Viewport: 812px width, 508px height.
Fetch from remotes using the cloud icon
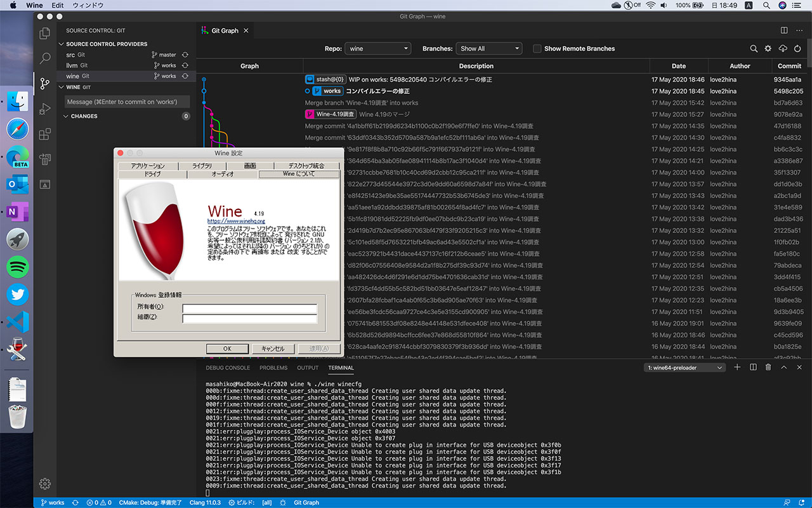point(783,48)
